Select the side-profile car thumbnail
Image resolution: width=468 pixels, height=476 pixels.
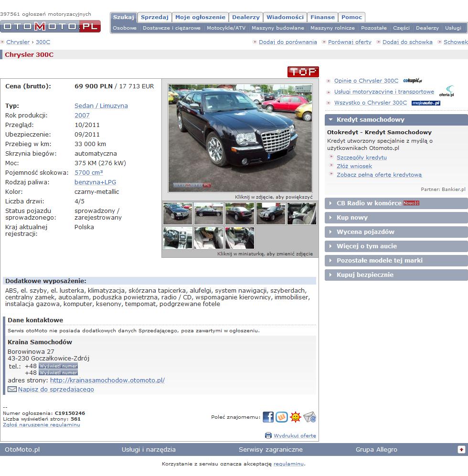[x=208, y=213]
